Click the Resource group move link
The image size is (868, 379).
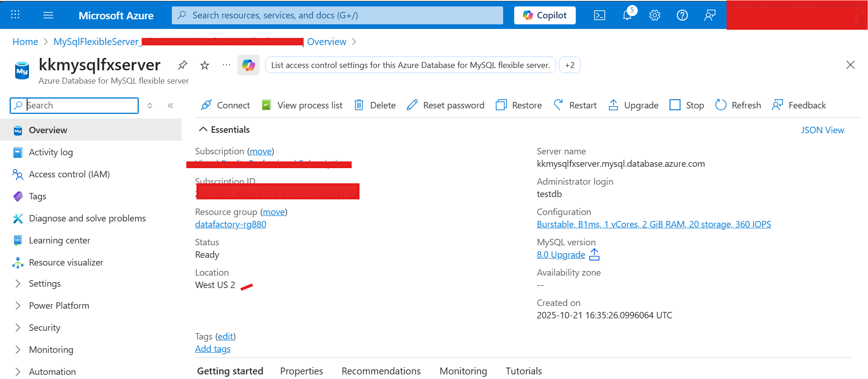[x=274, y=212]
